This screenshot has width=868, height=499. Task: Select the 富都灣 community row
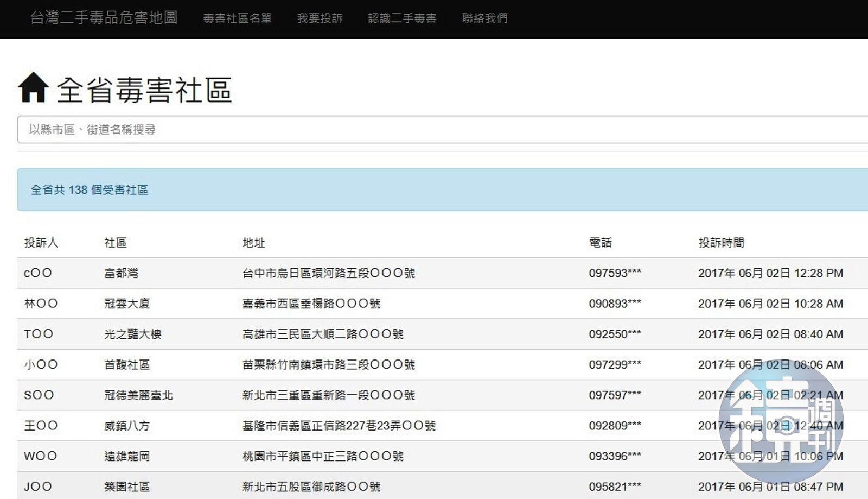[121, 273]
